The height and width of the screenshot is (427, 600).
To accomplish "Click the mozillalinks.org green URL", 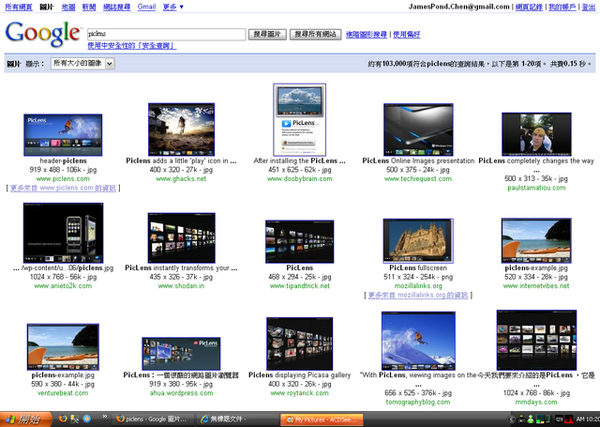I will (x=418, y=286).
